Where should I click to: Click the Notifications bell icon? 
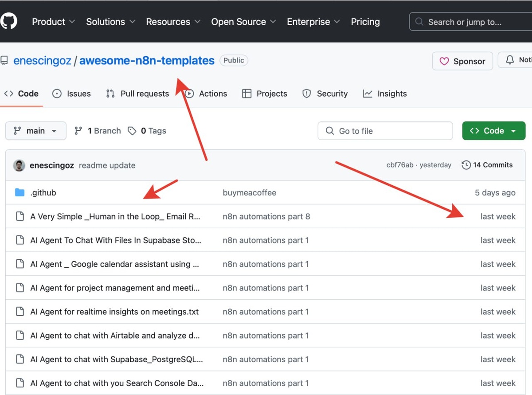coord(510,60)
